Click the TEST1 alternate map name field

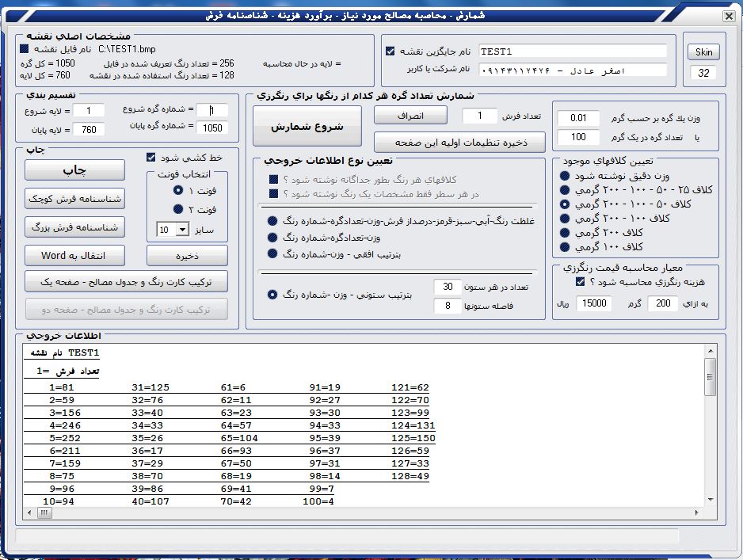[x=572, y=51]
